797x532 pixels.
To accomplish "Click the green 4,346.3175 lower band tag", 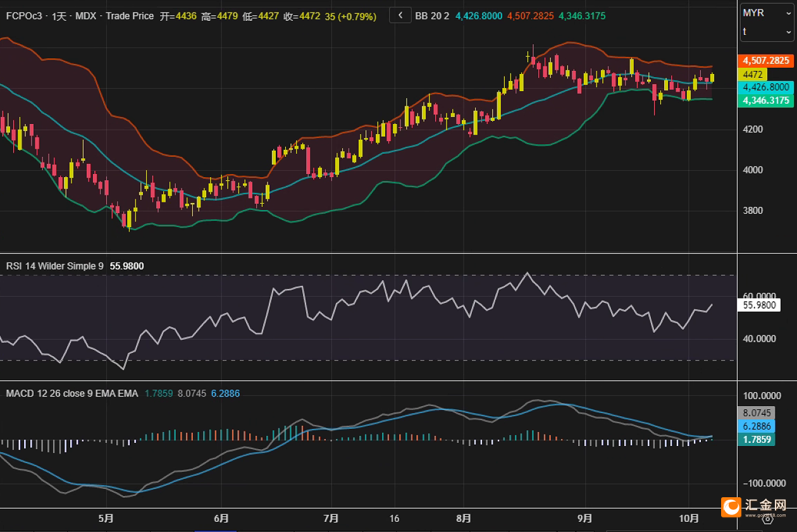I will tap(766, 101).
